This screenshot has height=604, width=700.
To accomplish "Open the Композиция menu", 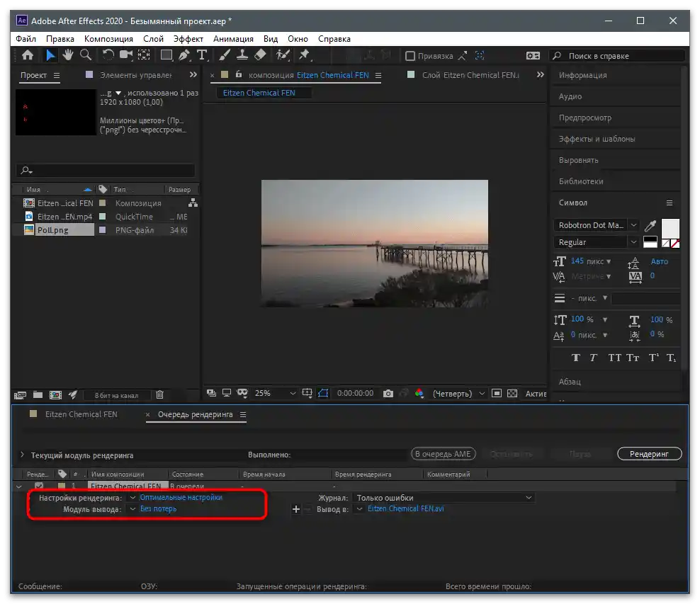I will tap(108, 39).
